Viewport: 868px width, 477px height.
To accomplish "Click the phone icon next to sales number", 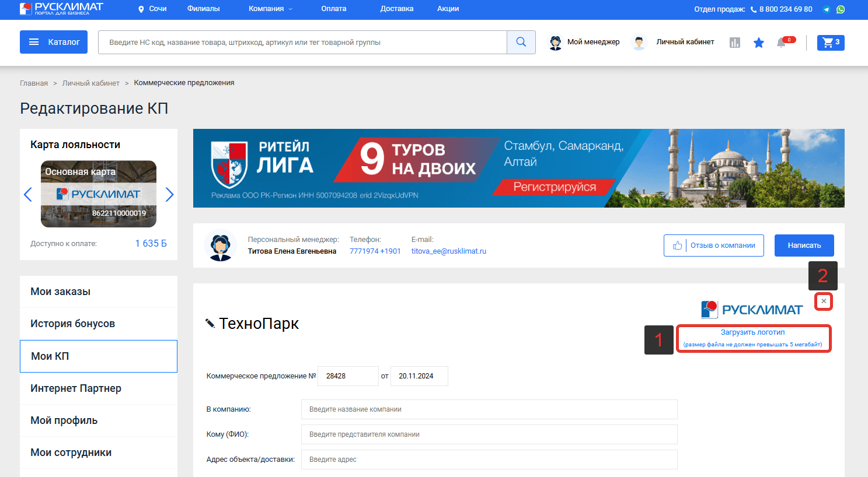I will coord(754,9).
